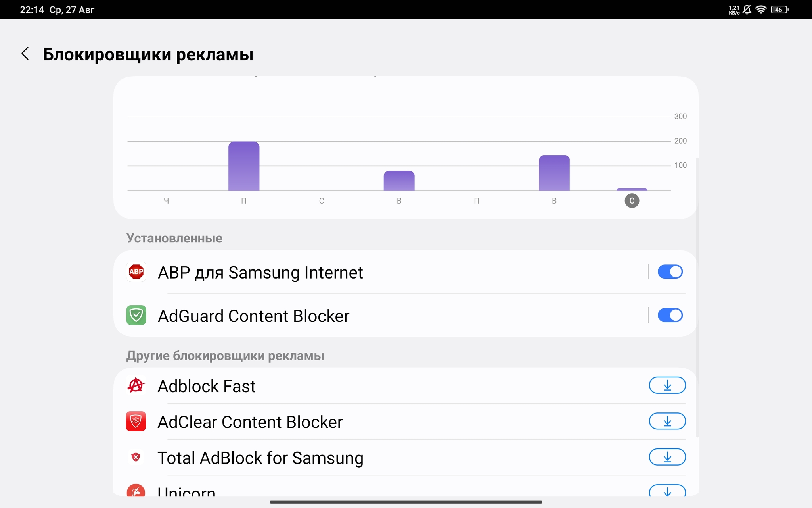
Task: Go back using the back arrow
Action: point(25,54)
